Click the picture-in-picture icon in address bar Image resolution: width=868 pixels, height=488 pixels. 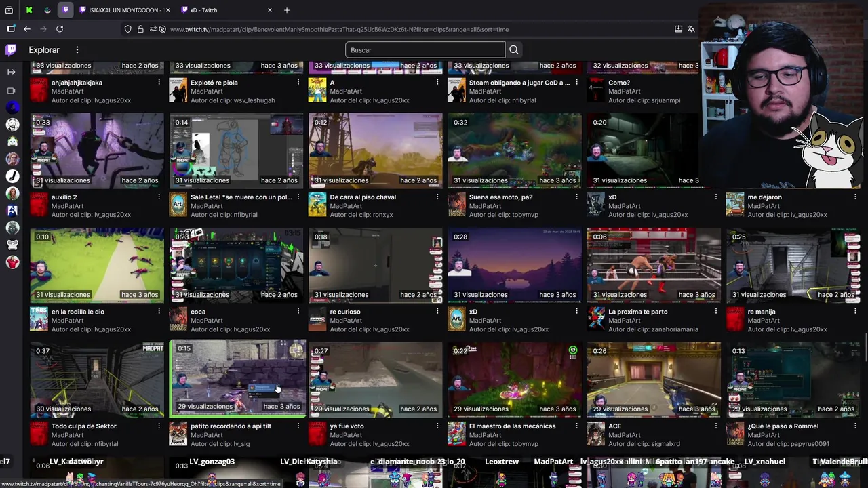click(678, 29)
